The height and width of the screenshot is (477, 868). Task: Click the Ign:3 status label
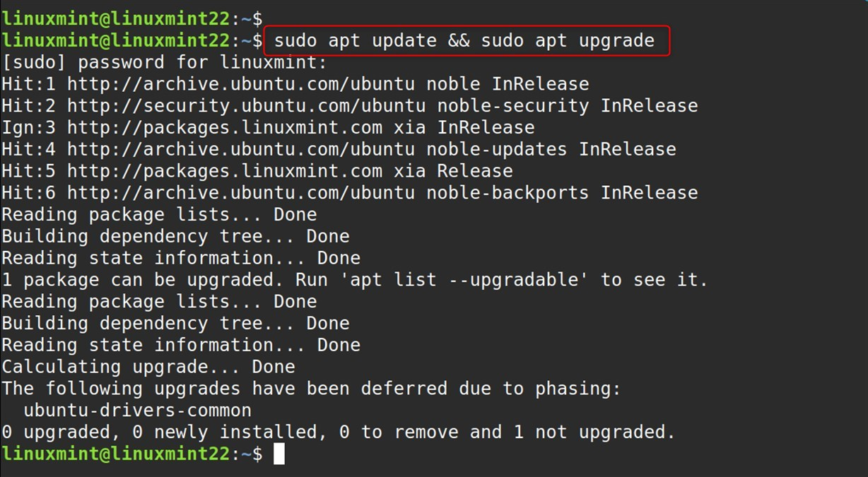point(29,128)
